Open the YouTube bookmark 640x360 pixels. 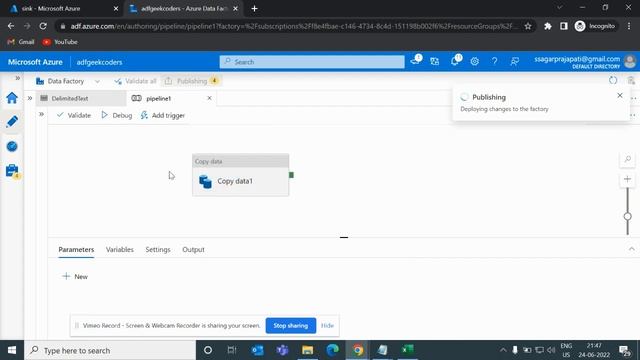click(60, 42)
